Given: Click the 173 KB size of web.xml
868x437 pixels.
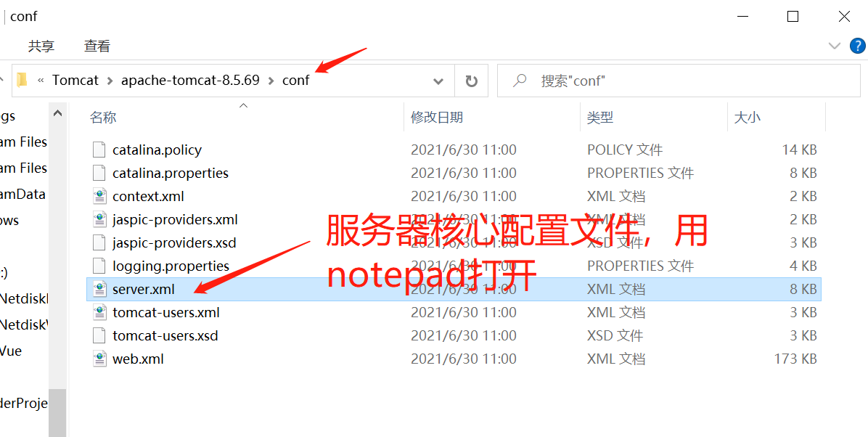Looking at the screenshot, I should [x=795, y=359].
